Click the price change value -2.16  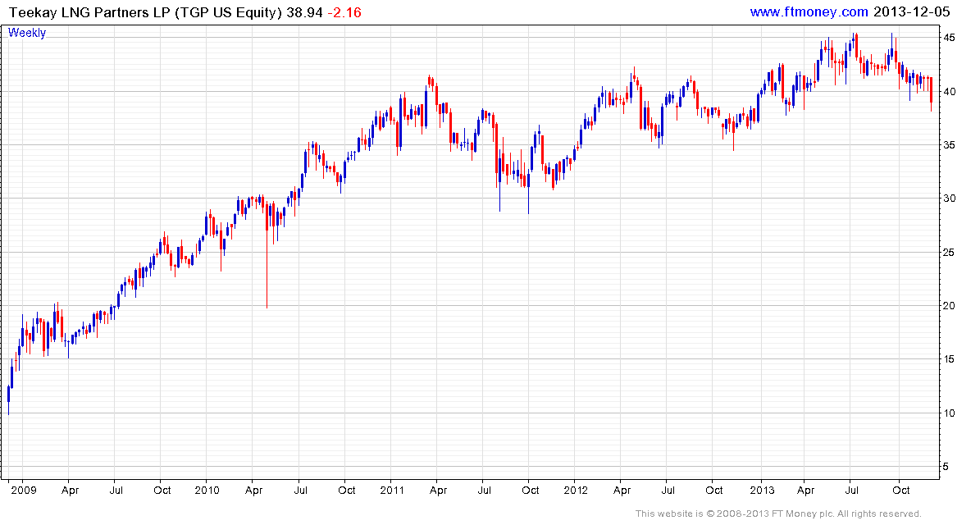pyautogui.click(x=344, y=12)
